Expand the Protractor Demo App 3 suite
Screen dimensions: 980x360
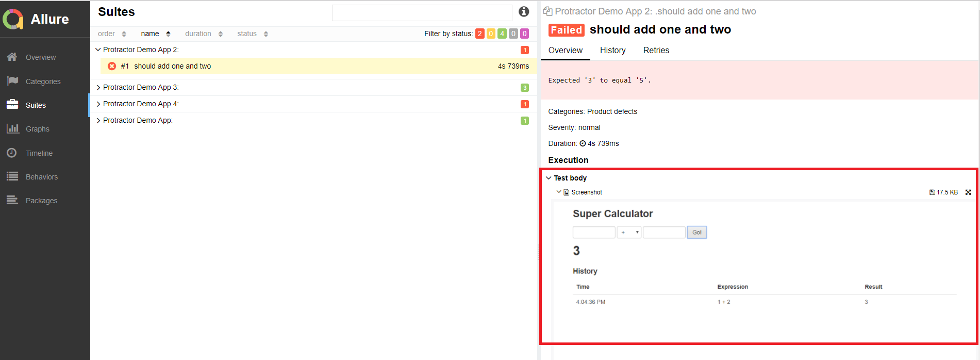(x=98, y=87)
